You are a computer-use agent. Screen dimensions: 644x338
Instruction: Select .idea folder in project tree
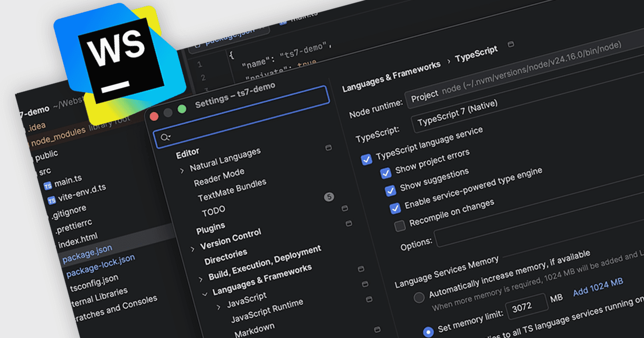point(36,126)
